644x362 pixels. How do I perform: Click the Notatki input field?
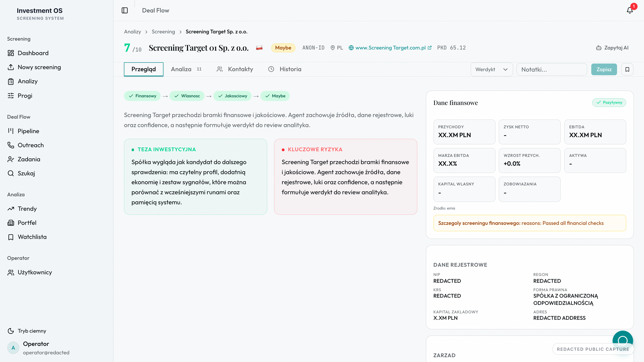tap(552, 69)
